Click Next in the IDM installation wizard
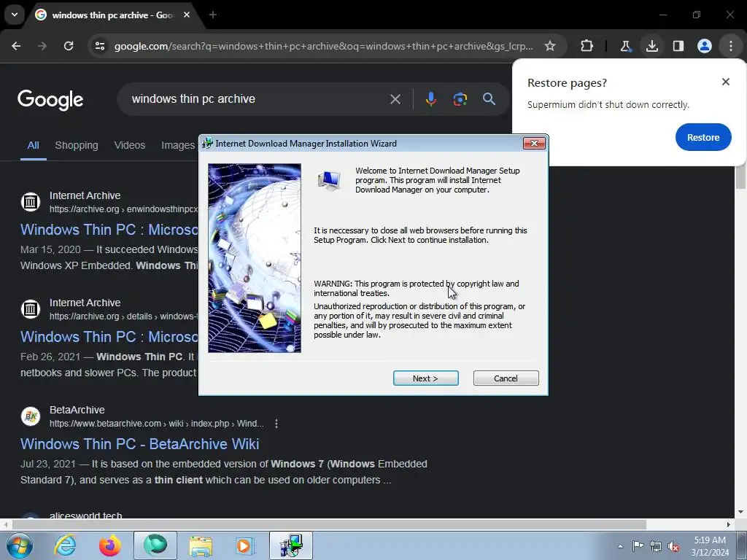Viewport: 747px width, 560px height. tap(425, 378)
